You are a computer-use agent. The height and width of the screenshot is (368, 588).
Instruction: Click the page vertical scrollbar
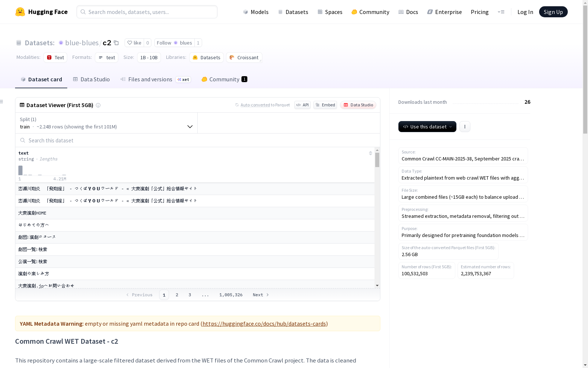[585, 70]
